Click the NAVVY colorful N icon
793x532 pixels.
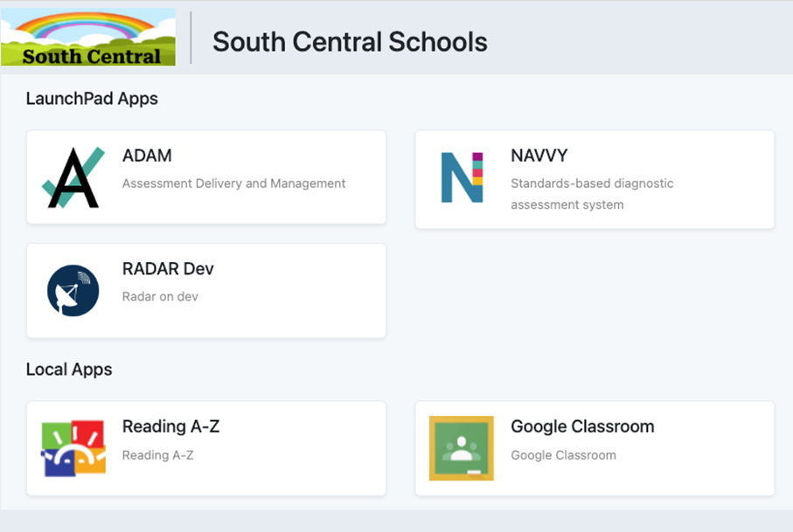pyautogui.click(x=462, y=177)
